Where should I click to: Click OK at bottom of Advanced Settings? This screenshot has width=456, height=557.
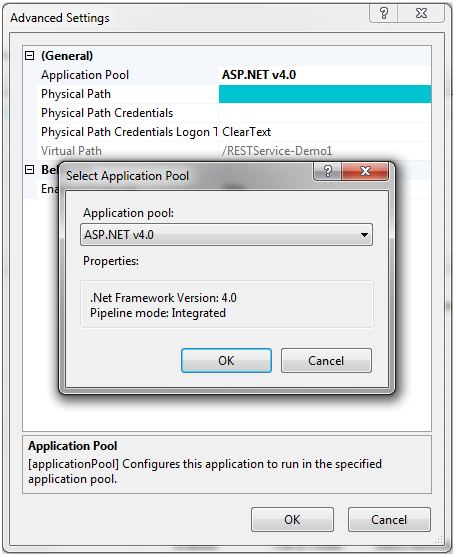[x=292, y=520]
